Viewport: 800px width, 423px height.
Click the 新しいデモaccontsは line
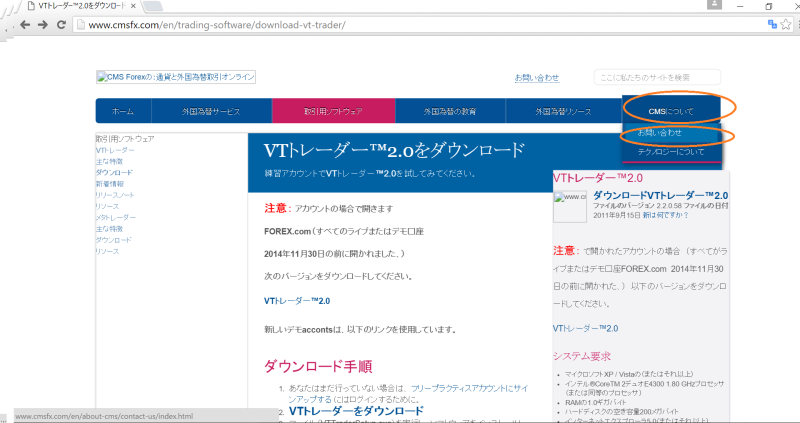(360, 330)
